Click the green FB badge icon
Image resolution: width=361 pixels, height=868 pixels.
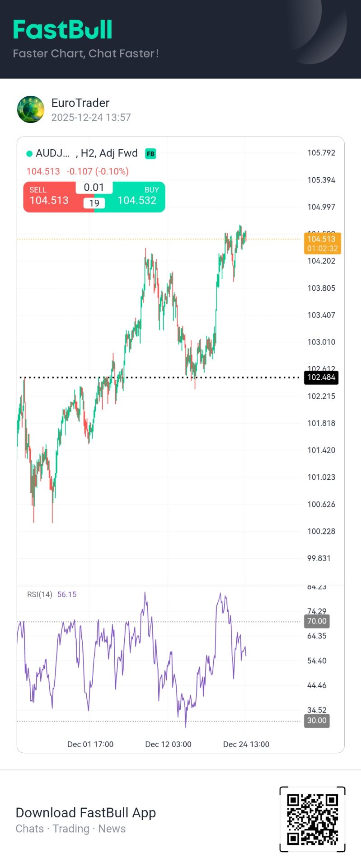point(150,154)
